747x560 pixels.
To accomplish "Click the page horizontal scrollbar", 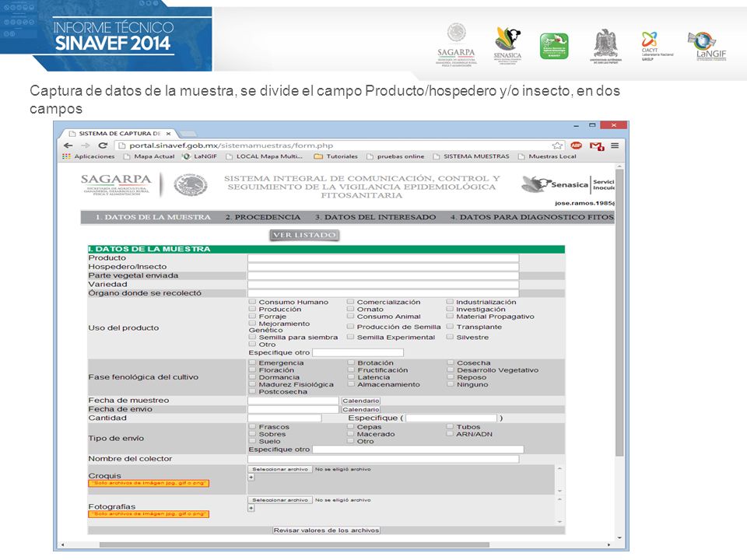I will point(294,544).
